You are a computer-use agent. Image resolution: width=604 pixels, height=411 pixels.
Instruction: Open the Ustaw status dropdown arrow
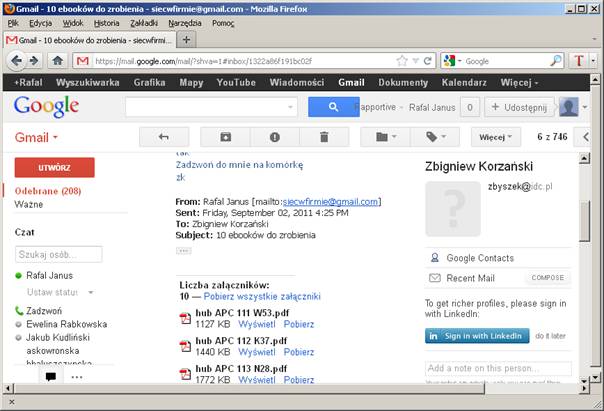coord(91,292)
